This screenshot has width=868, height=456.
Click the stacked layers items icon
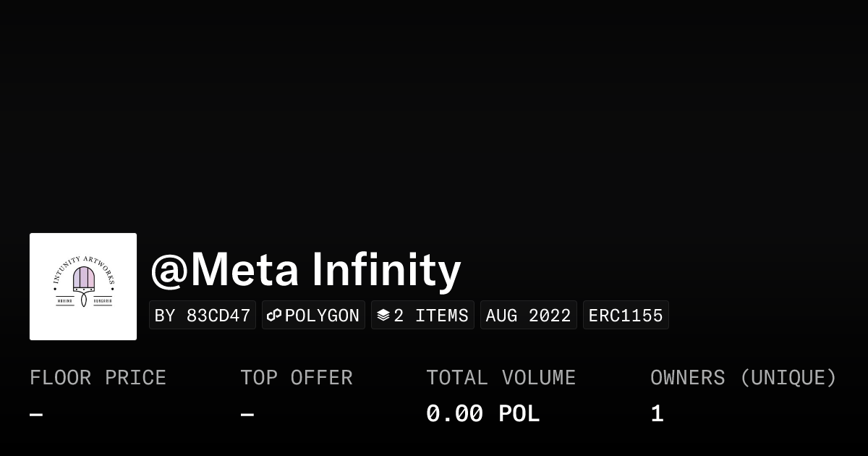(x=383, y=316)
